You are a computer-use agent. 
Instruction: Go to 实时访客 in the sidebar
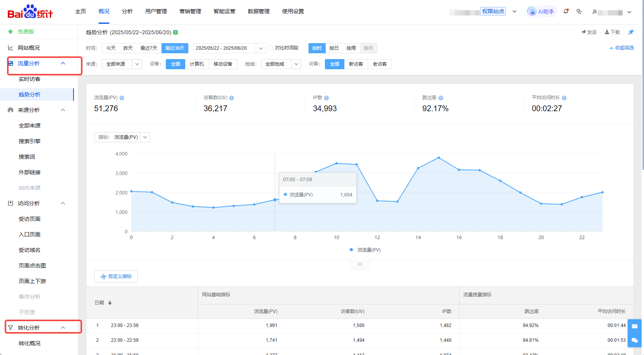point(30,79)
